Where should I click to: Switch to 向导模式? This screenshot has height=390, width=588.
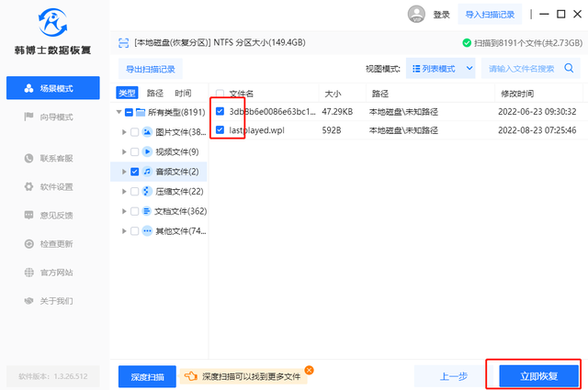[49, 117]
